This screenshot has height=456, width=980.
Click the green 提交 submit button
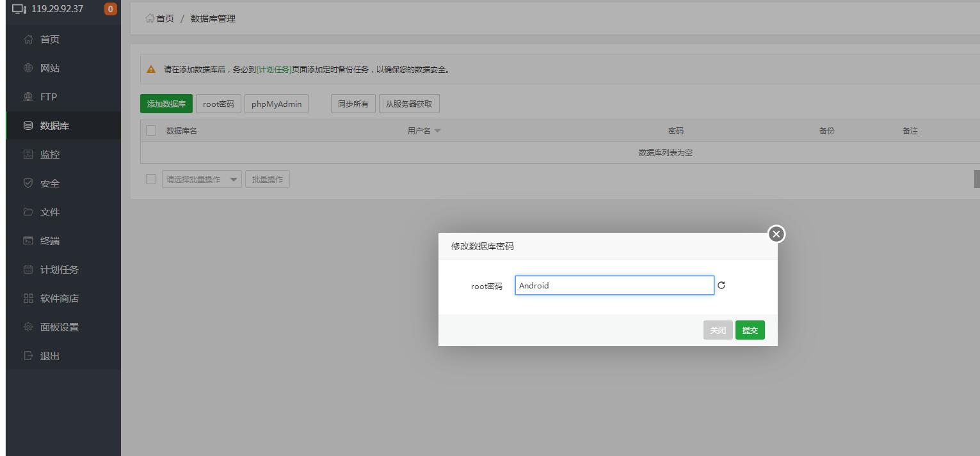pos(750,331)
